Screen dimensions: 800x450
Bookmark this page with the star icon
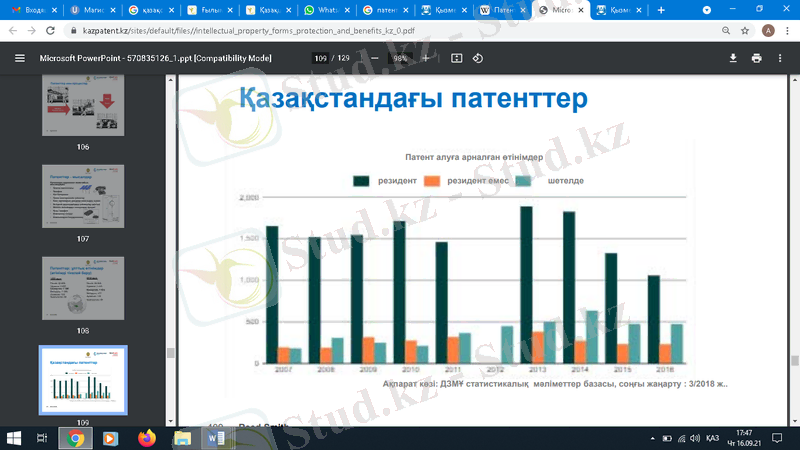point(742,31)
